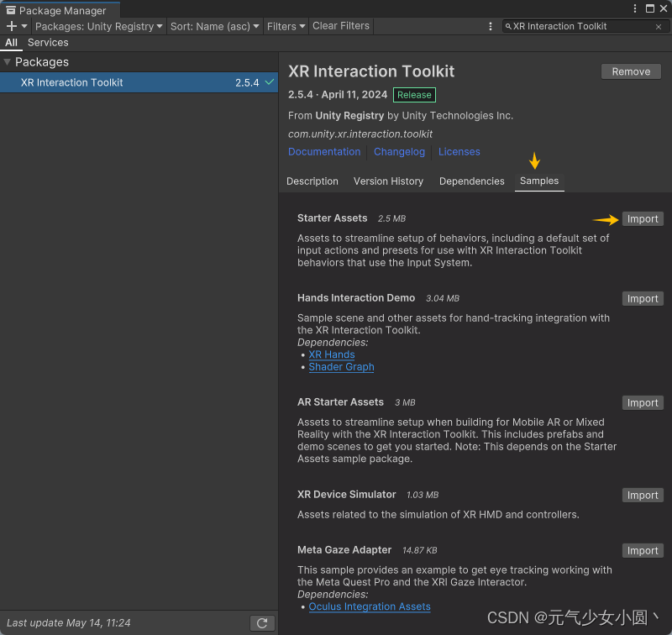Open the Changelog link
Image resolution: width=672 pixels, height=635 pixels.
click(399, 152)
